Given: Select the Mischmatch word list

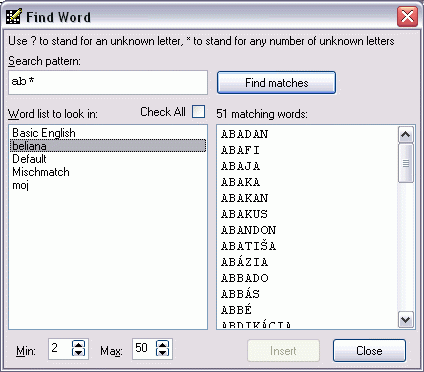Looking at the screenshot, I should tap(41, 172).
